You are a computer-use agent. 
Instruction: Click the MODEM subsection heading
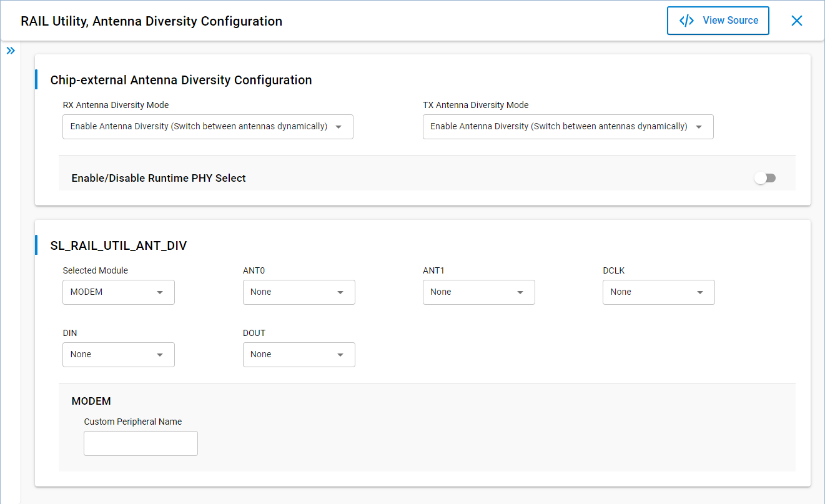91,401
